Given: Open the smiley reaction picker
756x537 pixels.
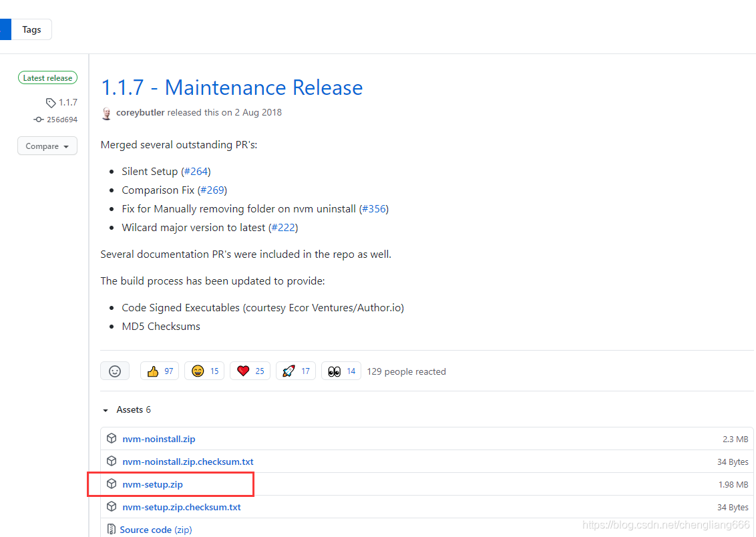Looking at the screenshot, I should click(114, 371).
